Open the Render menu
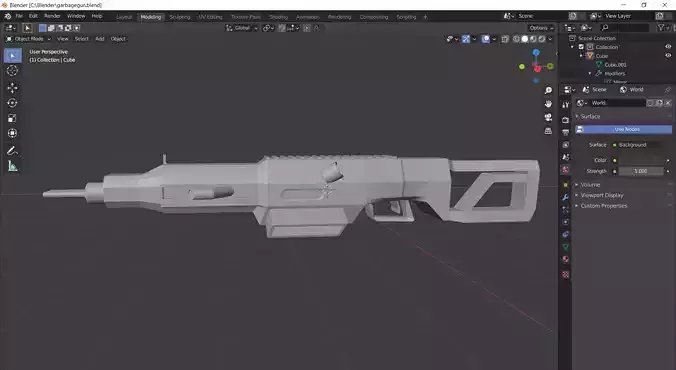Image resolution: width=676 pixels, height=370 pixels. tap(52, 16)
